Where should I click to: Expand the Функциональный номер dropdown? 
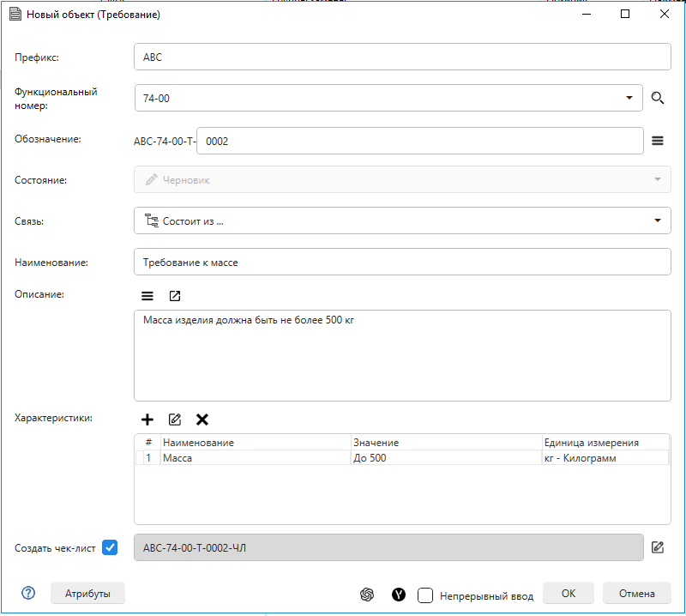coord(629,98)
